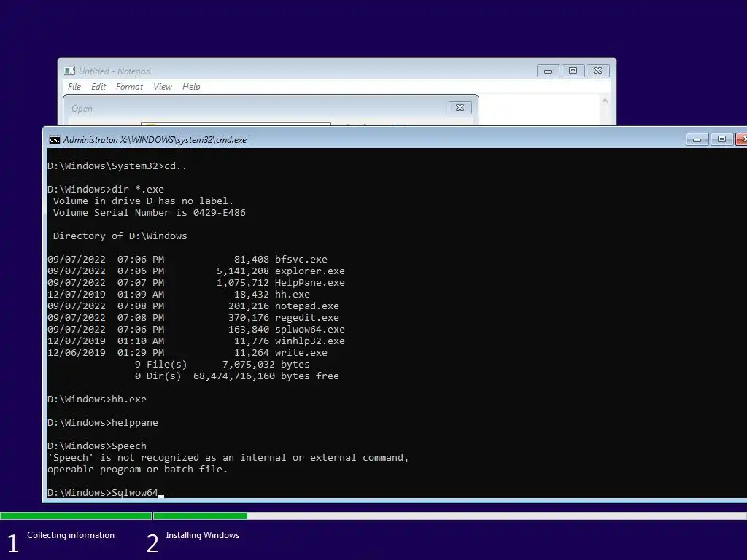Viewport: 747px width, 560px height.
Task: Click the '68,474,716,160 bytes free' text
Action: (266, 376)
